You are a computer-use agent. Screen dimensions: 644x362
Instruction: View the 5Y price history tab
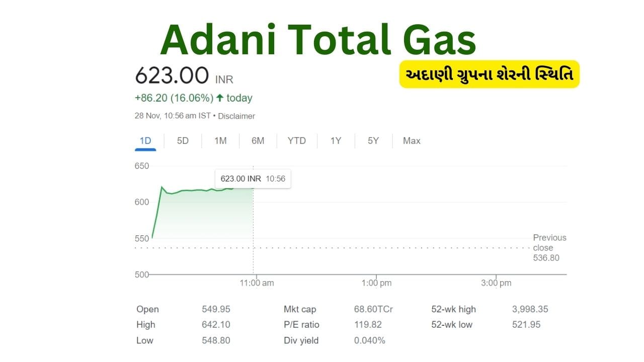373,141
